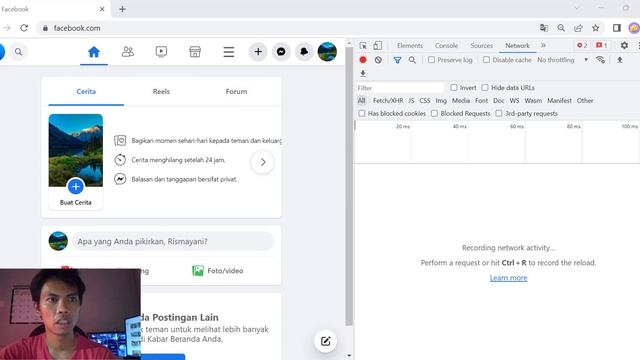Viewport: 640px width, 360px height.
Task: Click the Foto/video post option
Action: click(218, 271)
